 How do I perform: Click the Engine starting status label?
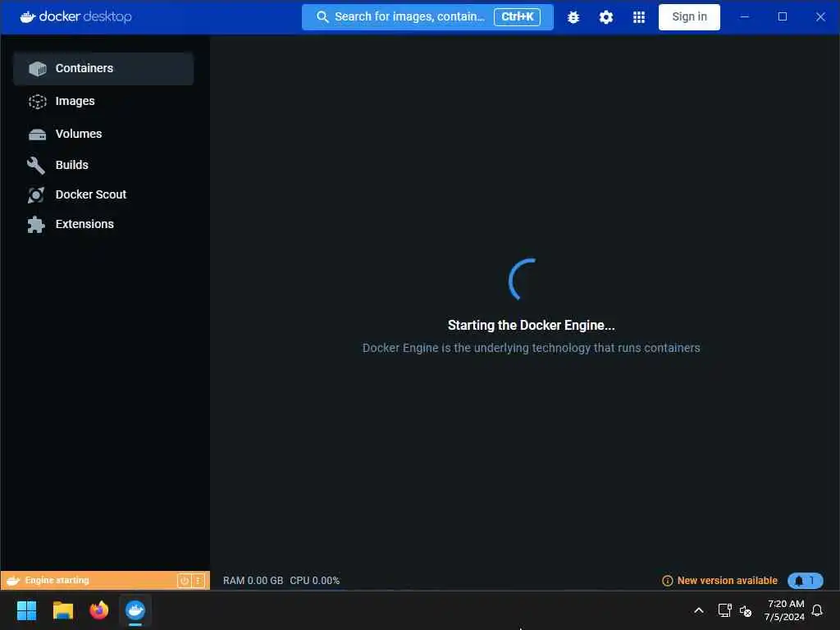pyautogui.click(x=57, y=580)
